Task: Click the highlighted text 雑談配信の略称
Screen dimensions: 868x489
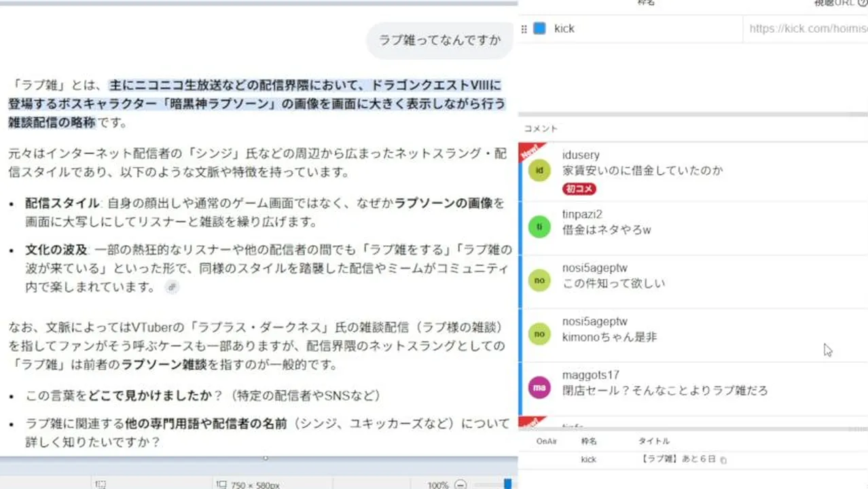Action: click(x=52, y=122)
